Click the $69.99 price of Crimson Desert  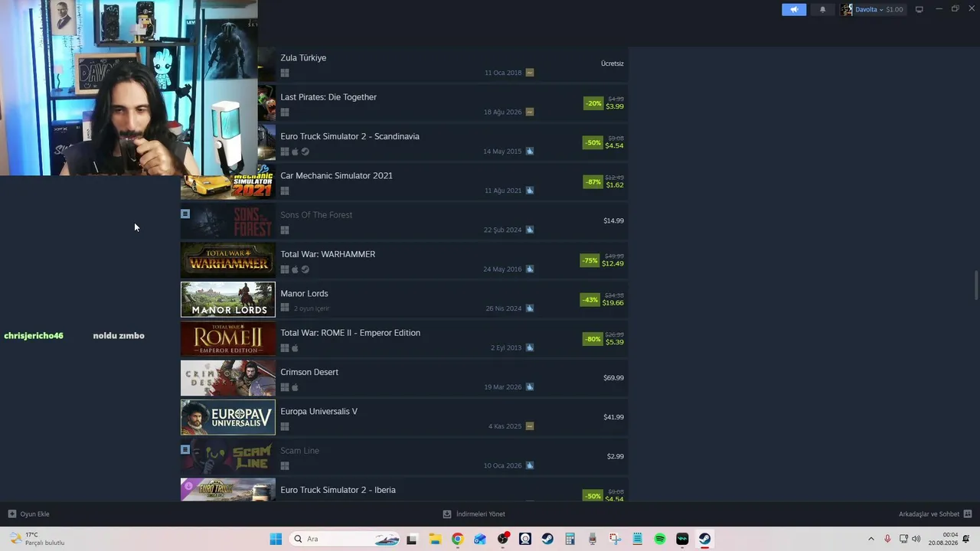point(613,378)
